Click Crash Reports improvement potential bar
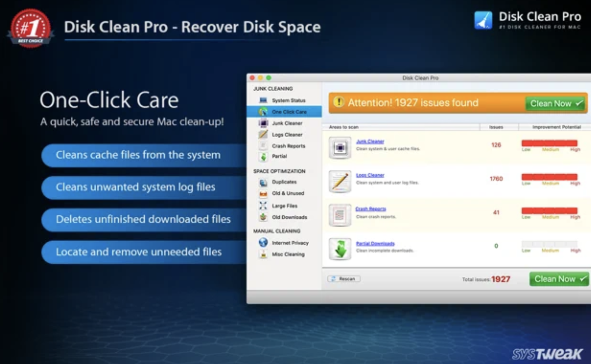 click(x=549, y=211)
